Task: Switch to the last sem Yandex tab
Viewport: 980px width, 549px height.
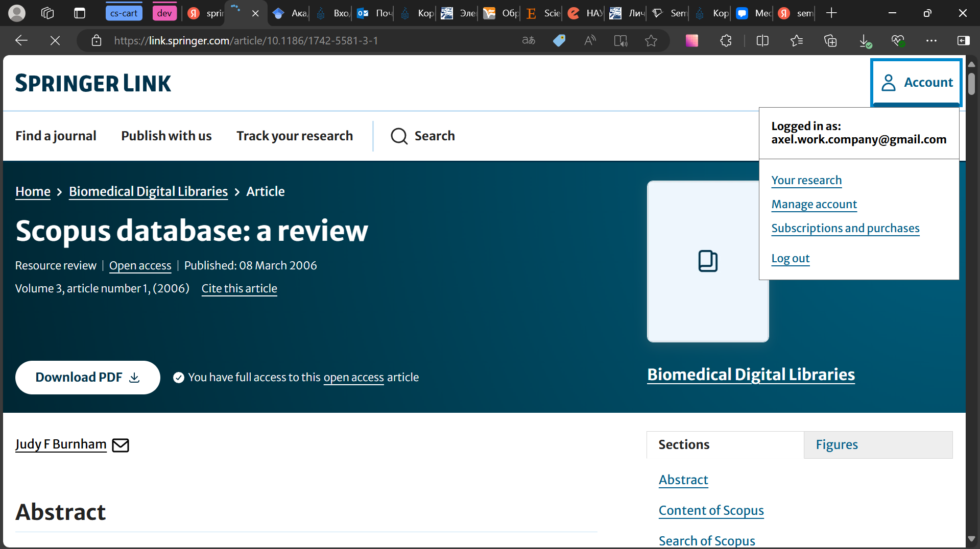Action: (796, 13)
